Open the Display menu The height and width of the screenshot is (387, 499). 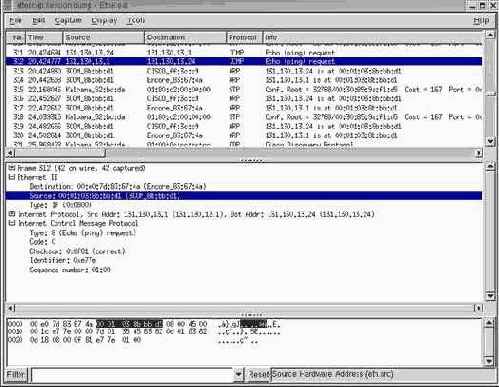coord(104,21)
